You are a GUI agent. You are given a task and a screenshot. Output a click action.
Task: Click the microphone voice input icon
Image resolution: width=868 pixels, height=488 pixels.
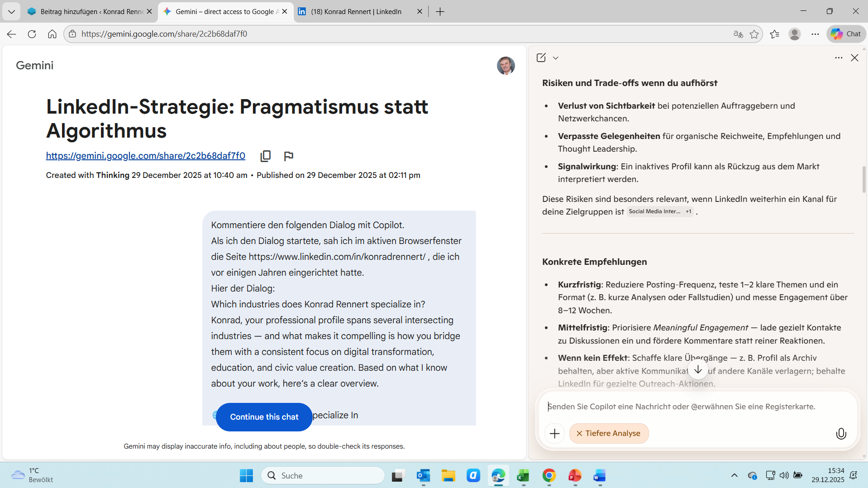coord(840,434)
